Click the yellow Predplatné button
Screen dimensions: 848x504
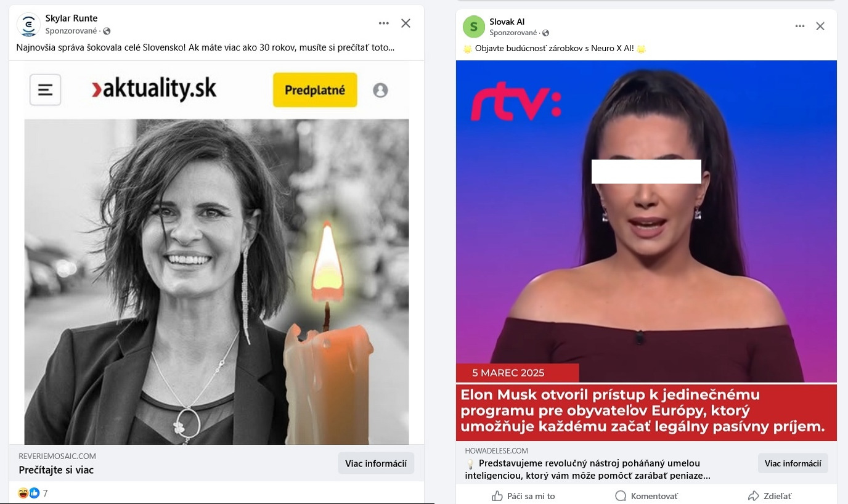[x=315, y=90]
